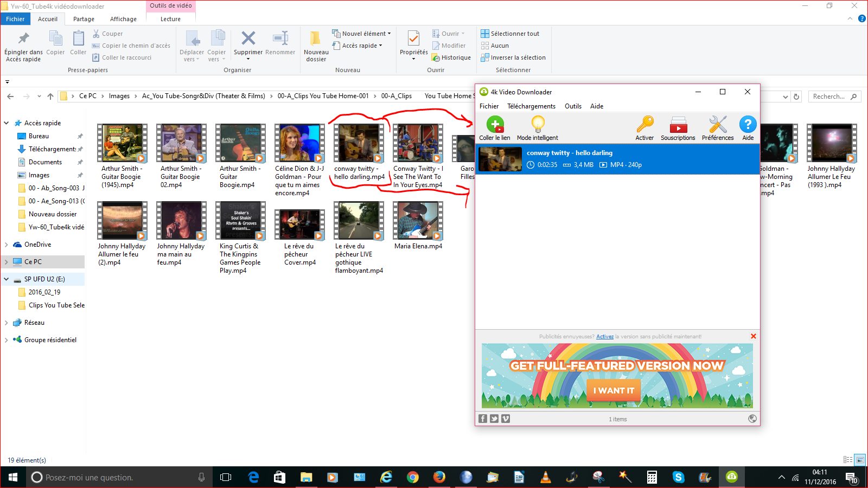Open Accès rapide dropdown in ribbon
This screenshot has height=488, width=868.
(357, 46)
